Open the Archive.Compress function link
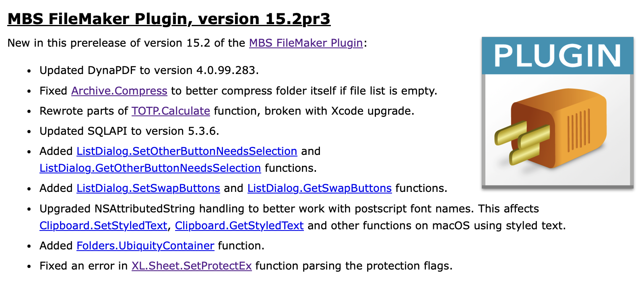Screen dimensions: 644x284 click(x=119, y=91)
